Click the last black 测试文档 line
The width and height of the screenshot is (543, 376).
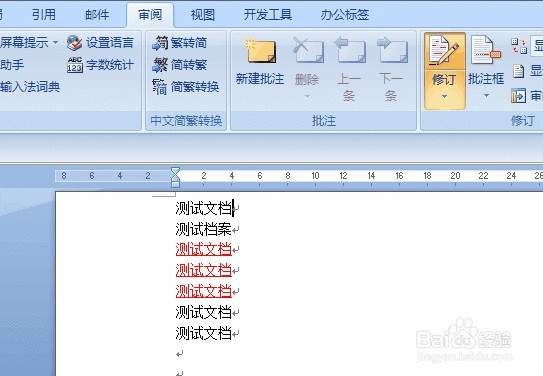point(203,333)
